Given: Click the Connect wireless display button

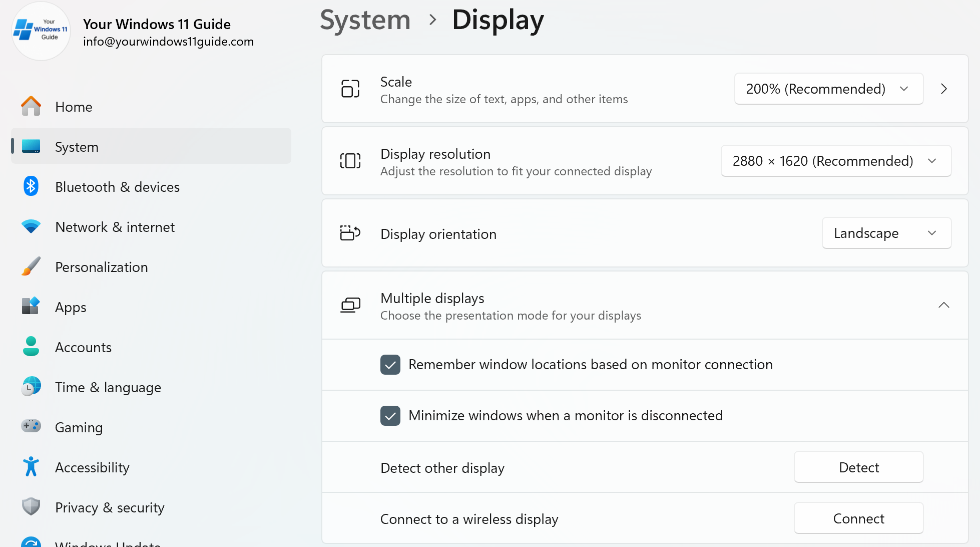Looking at the screenshot, I should tap(859, 518).
